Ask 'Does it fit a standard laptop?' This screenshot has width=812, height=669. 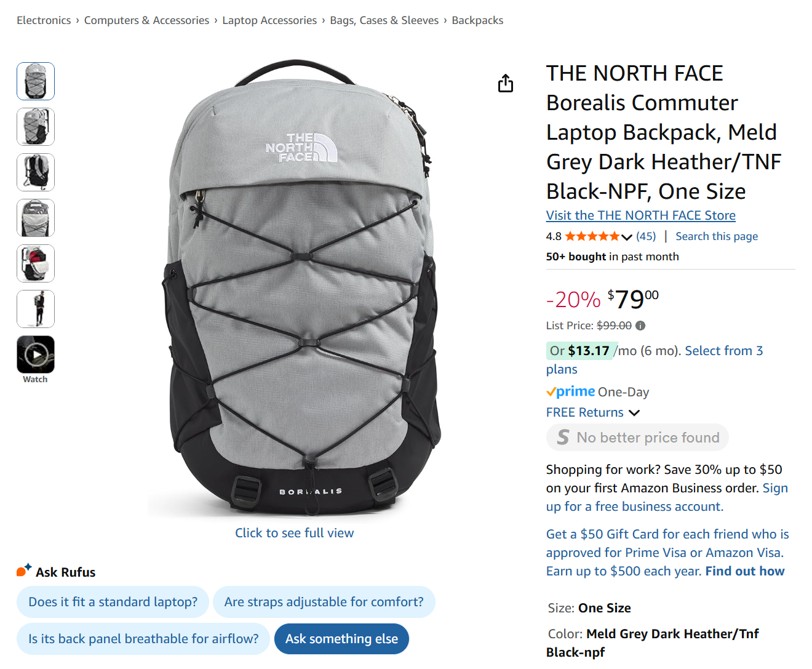coord(113,602)
